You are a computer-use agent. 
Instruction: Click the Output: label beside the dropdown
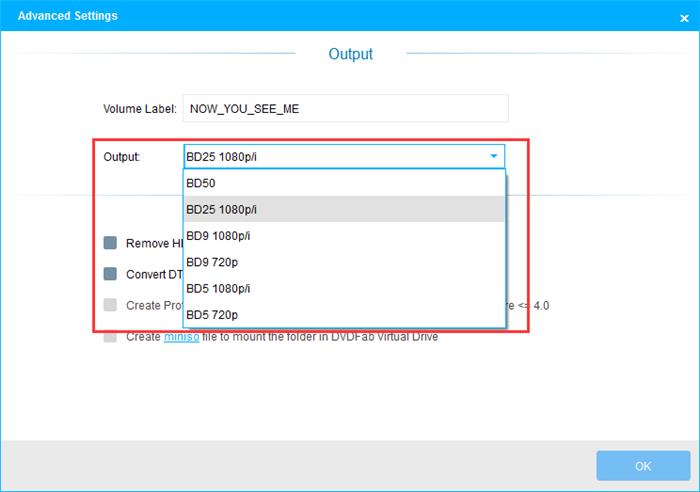(x=122, y=157)
